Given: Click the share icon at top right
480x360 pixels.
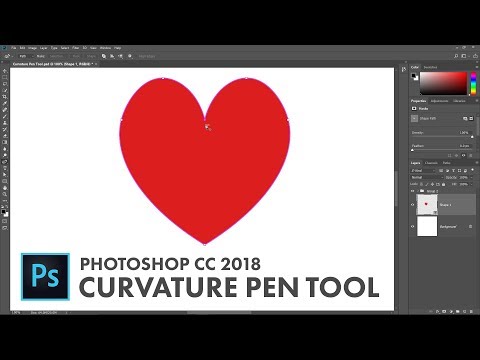Looking at the screenshot, I should coord(475,56).
